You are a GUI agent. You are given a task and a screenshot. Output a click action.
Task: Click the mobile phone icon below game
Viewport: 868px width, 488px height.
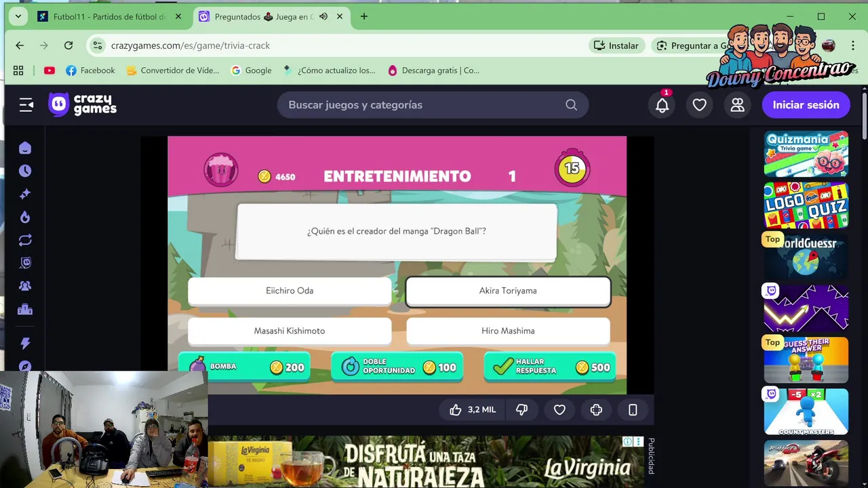click(x=633, y=410)
